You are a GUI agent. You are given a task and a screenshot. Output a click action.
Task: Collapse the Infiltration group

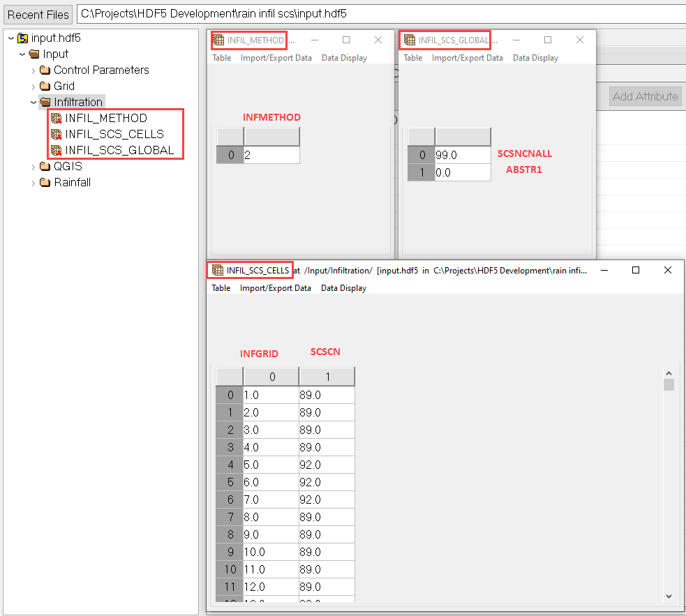(33, 103)
